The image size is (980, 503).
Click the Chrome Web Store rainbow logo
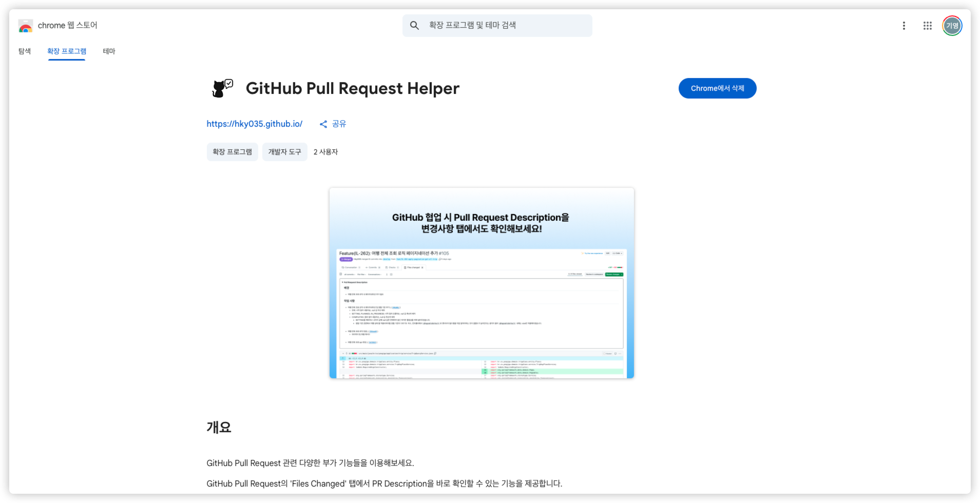[x=25, y=26]
